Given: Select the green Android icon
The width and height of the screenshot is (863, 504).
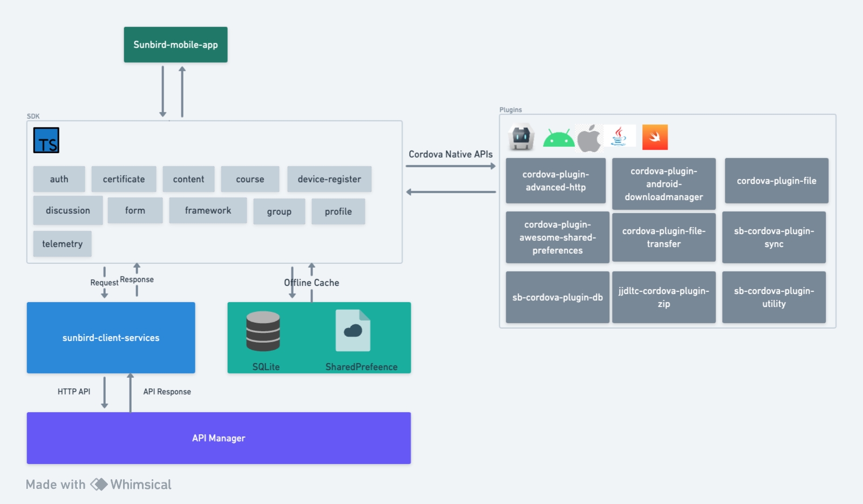Looking at the screenshot, I should click(x=558, y=138).
